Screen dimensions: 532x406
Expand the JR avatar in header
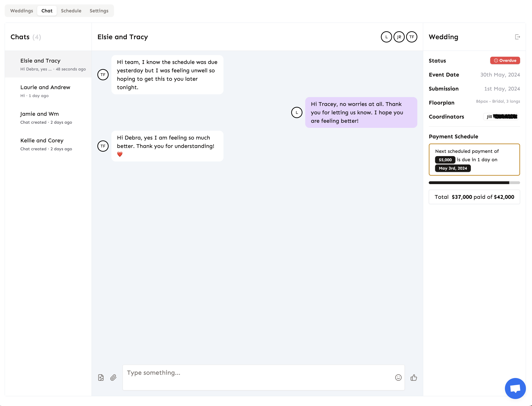tap(399, 37)
